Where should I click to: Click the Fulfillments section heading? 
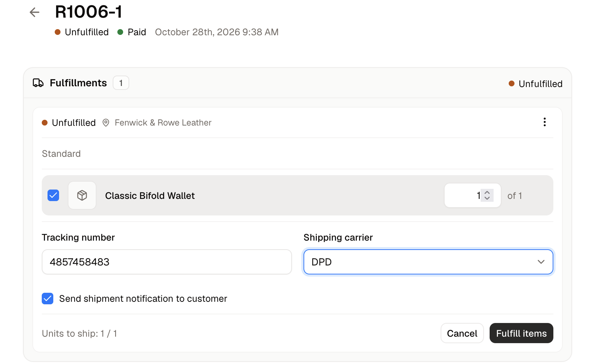(x=78, y=83)
